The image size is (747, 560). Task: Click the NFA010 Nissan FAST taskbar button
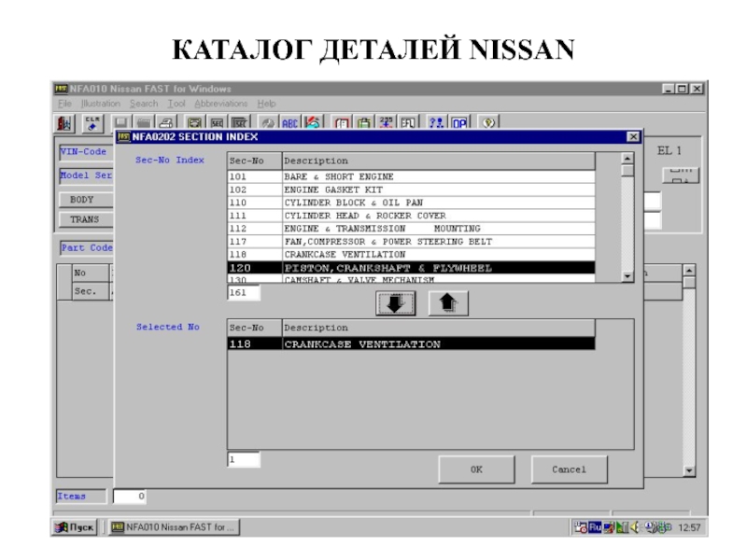point(175,527)
